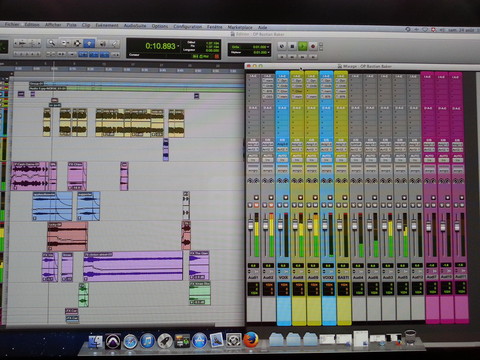The height and width of the screenshot is (360, 480).
Task: Open Safari from the Dock
Action: (130, 341)
